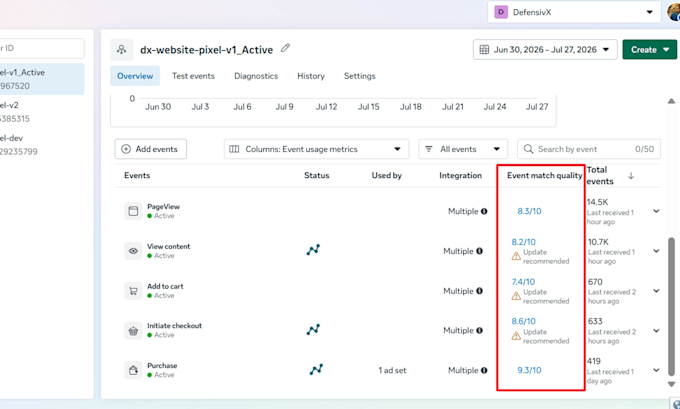Open the 7.4/10 Add to cart quality link
The width and height of the screenshot is (680, 409).
coord(523,282)
